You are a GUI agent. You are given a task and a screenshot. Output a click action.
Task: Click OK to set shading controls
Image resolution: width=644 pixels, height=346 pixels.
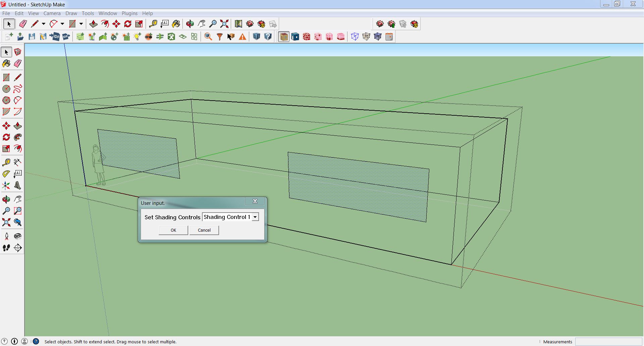[173, 230]
